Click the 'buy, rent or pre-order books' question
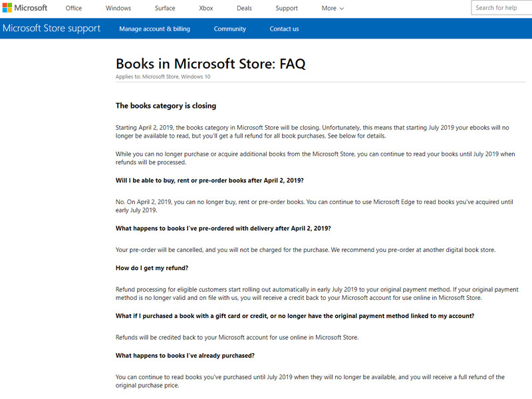 pyautogui.click(x=209, y=181)
